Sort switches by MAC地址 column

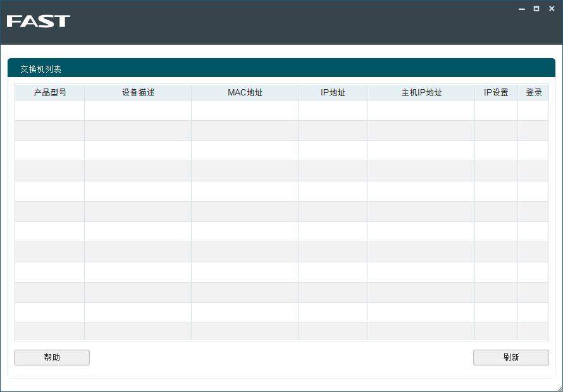pyautogui.click(x=244, y=92)
